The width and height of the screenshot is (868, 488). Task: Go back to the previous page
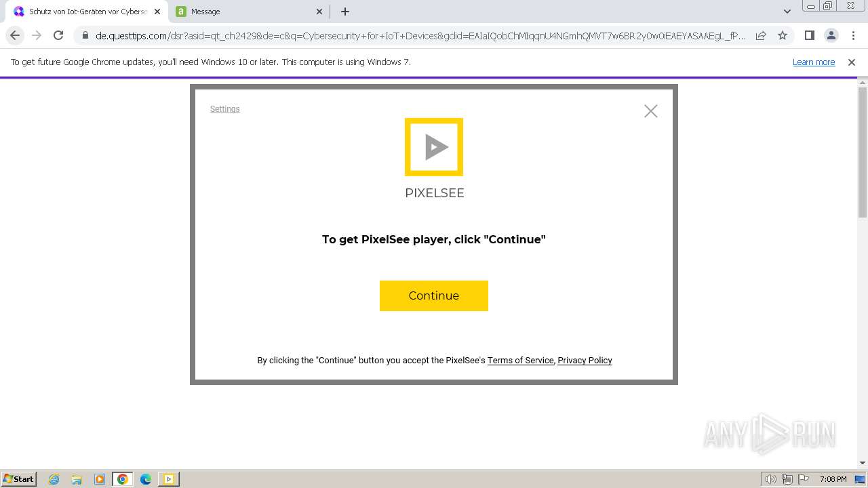(x=15, y=35)
